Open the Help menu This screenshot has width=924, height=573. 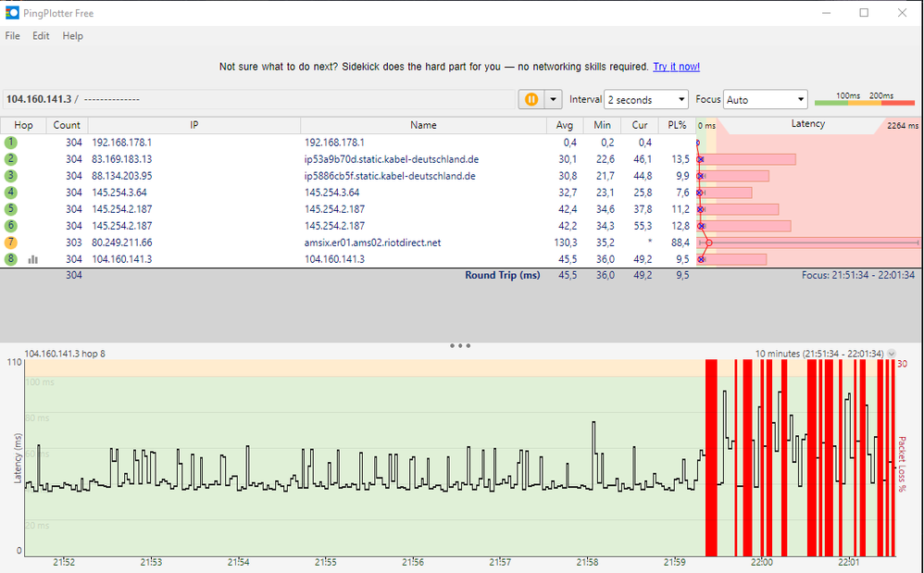pyautogui.click(x=72, y=36)
